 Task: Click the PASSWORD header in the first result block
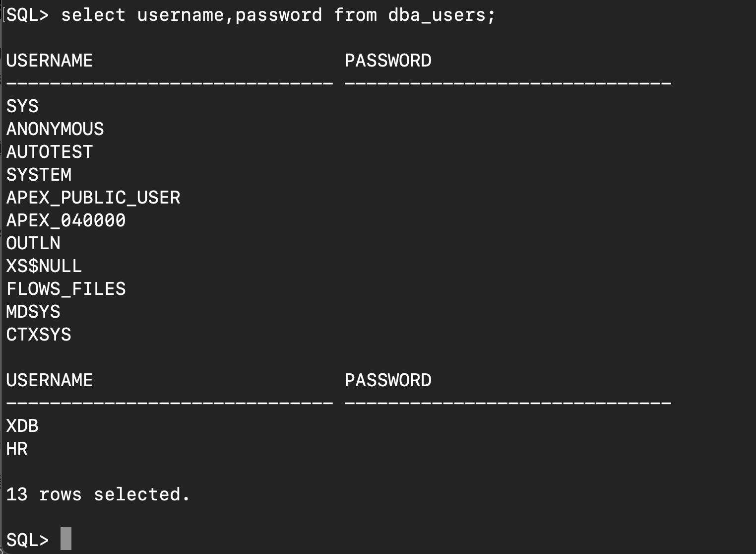click(388, 61)
